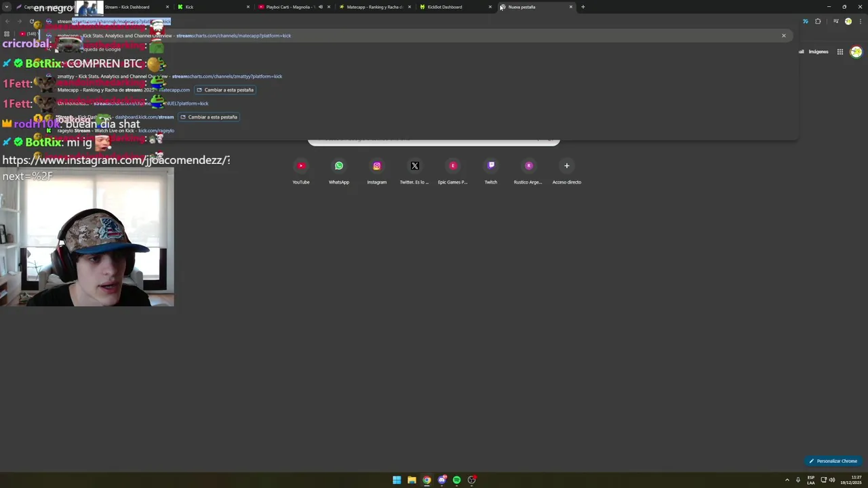Open the Epic Games shortcut tile
Screen dimensions: 868x488
[x=453, y=171]
